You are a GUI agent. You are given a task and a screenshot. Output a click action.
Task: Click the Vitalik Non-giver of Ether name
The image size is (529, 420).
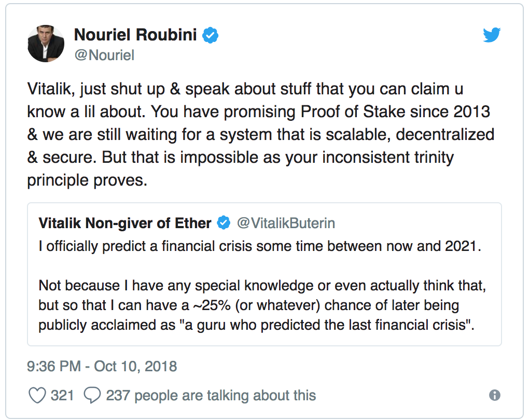tap(125, 223)
